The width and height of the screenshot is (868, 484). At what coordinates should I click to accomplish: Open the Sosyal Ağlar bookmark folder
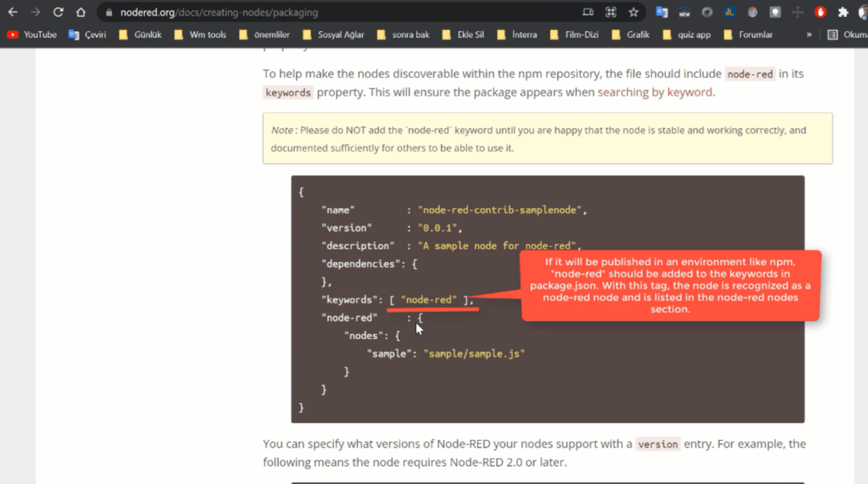(x=333, y=35)
